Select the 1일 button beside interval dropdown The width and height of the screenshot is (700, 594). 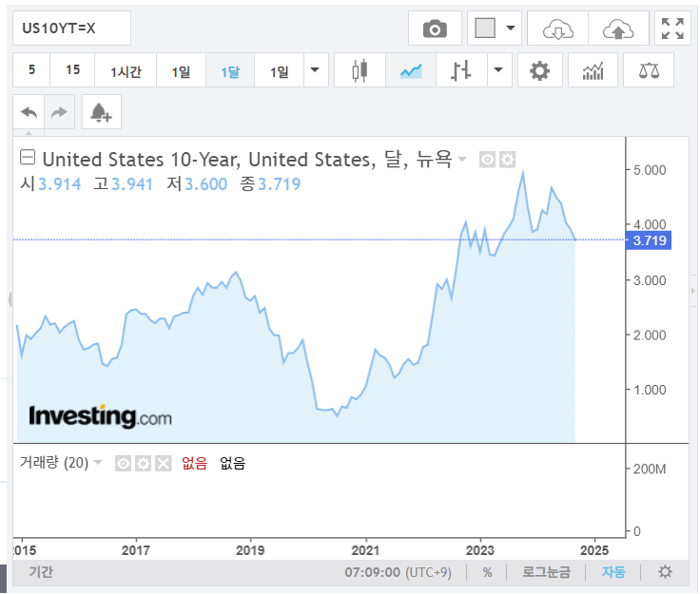click(x=279, y=71)
